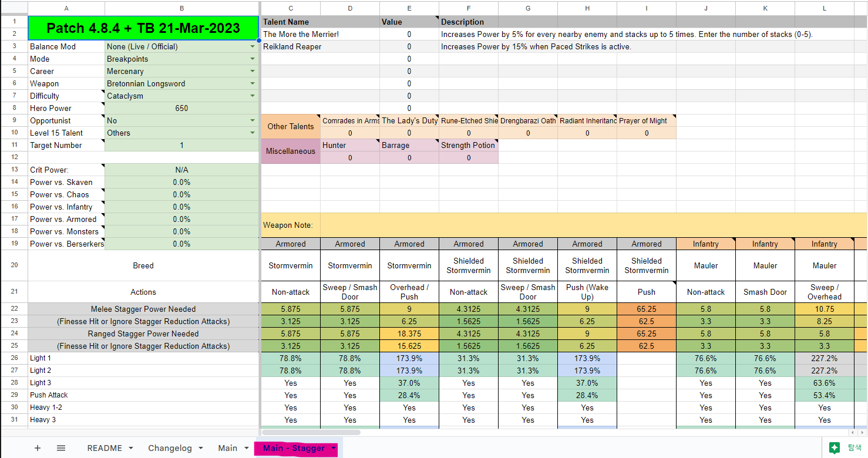Open the Career dropdown showing Mercenary

253,71
